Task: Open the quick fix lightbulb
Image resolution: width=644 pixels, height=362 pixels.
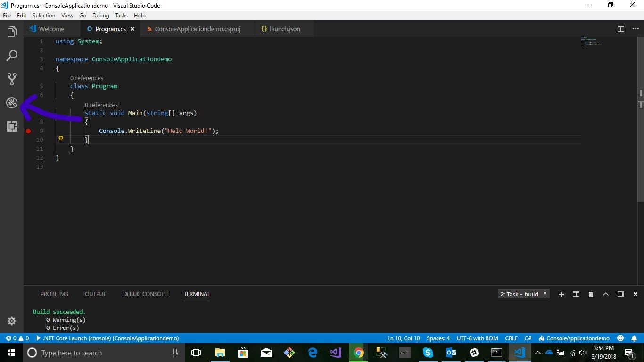Action: [x=60, y=139]
